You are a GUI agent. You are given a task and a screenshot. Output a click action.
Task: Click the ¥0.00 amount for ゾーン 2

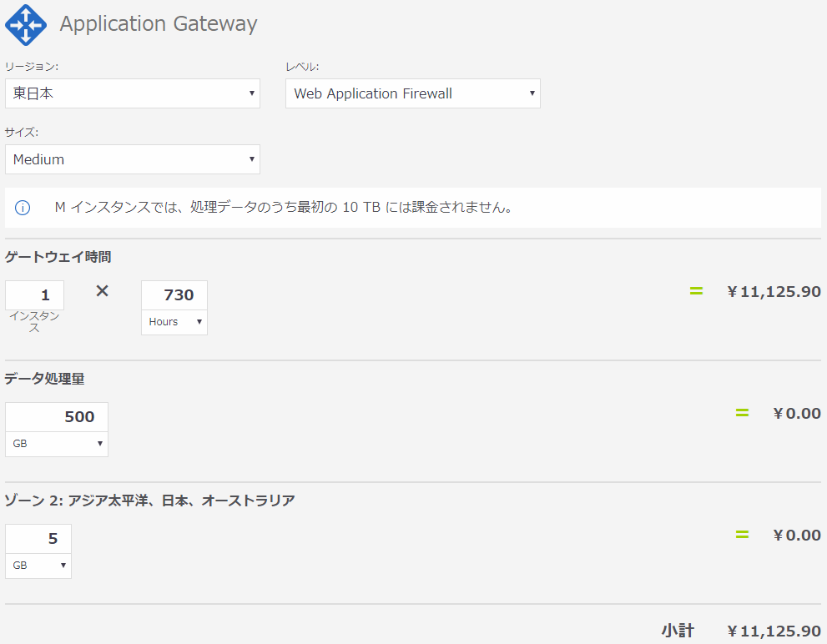tap(797, 536)
